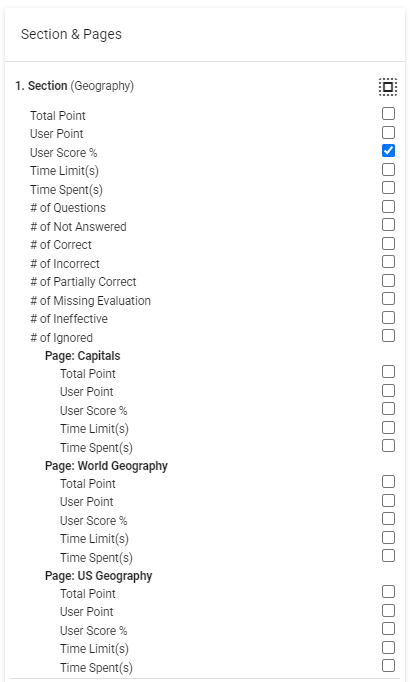The height and width of the screenshot is (682, 410).
Task: Tick the # of Not Answered checkbox
Action: pyautogui.click(x=388, y=224)
